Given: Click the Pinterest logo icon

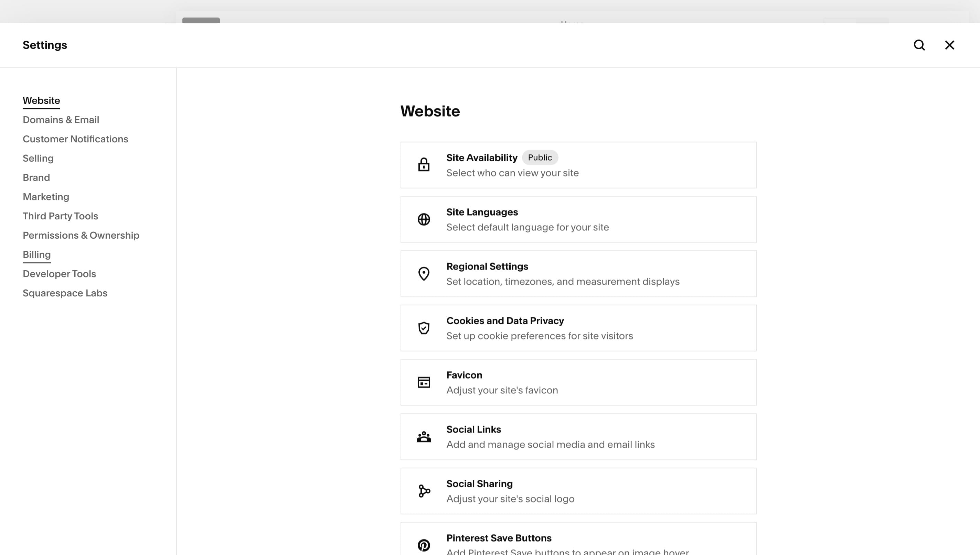Looking at the screenshot, I should [x=424, y=545].
